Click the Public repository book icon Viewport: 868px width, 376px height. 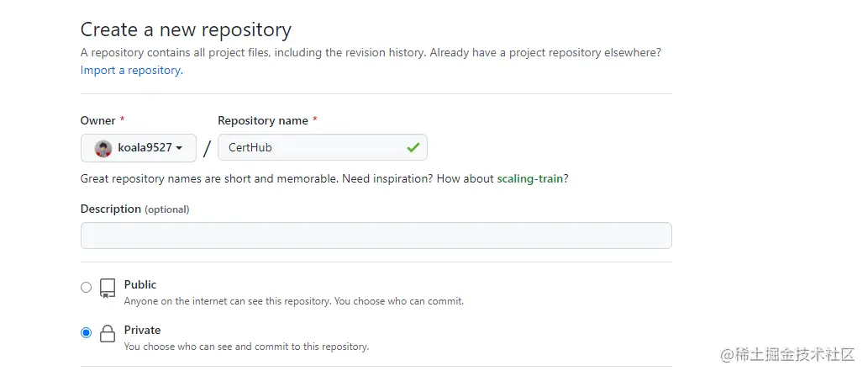(x=108, y=289)
